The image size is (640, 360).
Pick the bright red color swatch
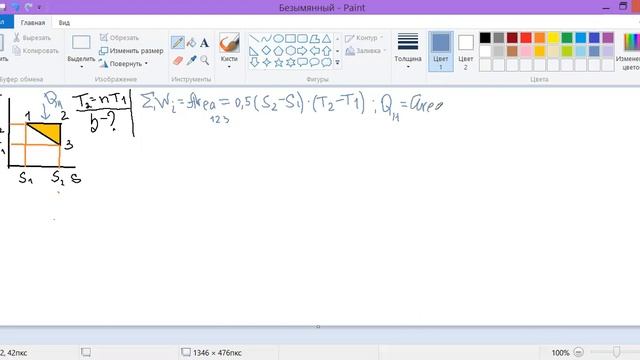pyautogui.click(x=526, y=38)
